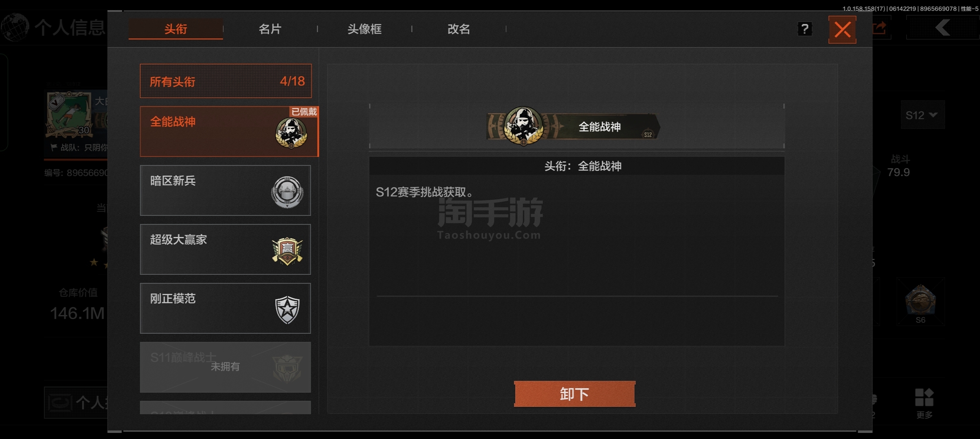Open the 改名 tab
Viewport: 980px width, 439px height.
tap(458, 29)
